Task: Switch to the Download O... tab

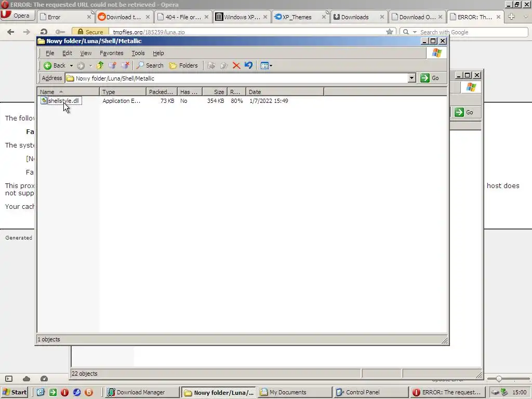Action: click(x=417, y=17)
